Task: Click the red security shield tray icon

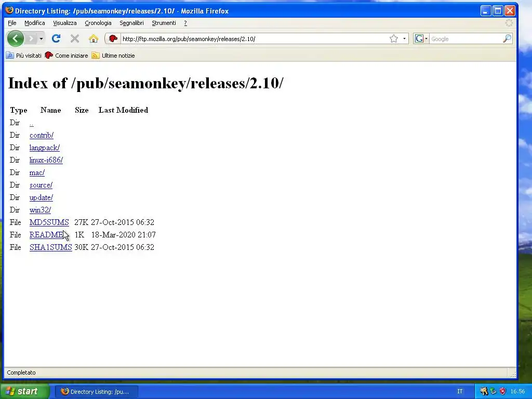Action: [x=502, y=391]
